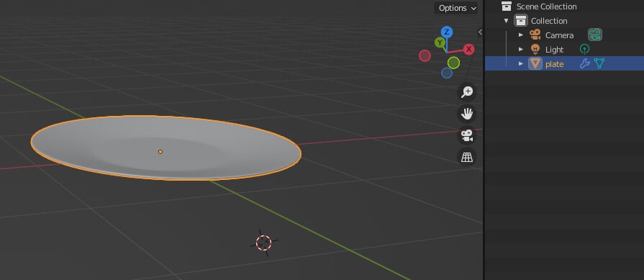Click the plate mesh triangle icon
Viewport: 644px width, 280px height.
tap(535, 63)
